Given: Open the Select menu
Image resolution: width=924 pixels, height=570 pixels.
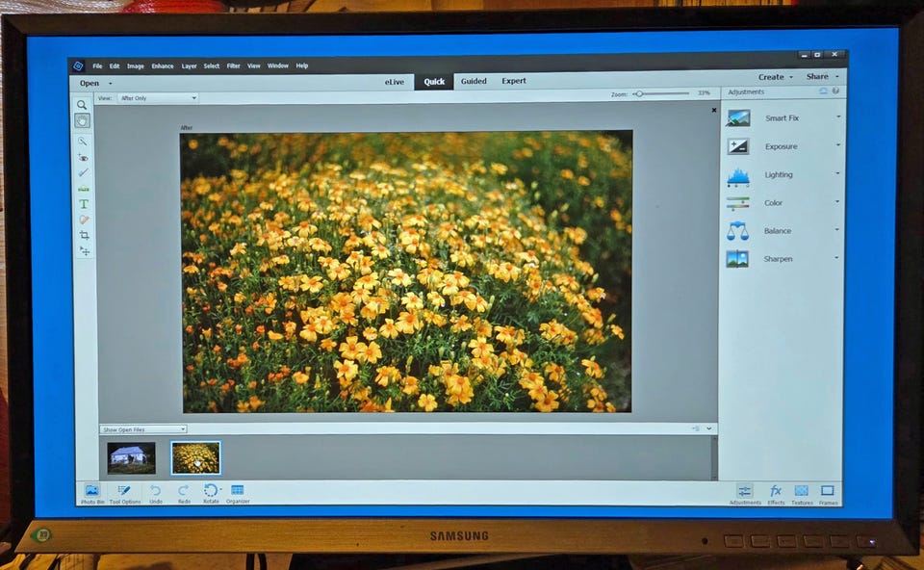Looking at the screenshot, I should click(212, 66).
